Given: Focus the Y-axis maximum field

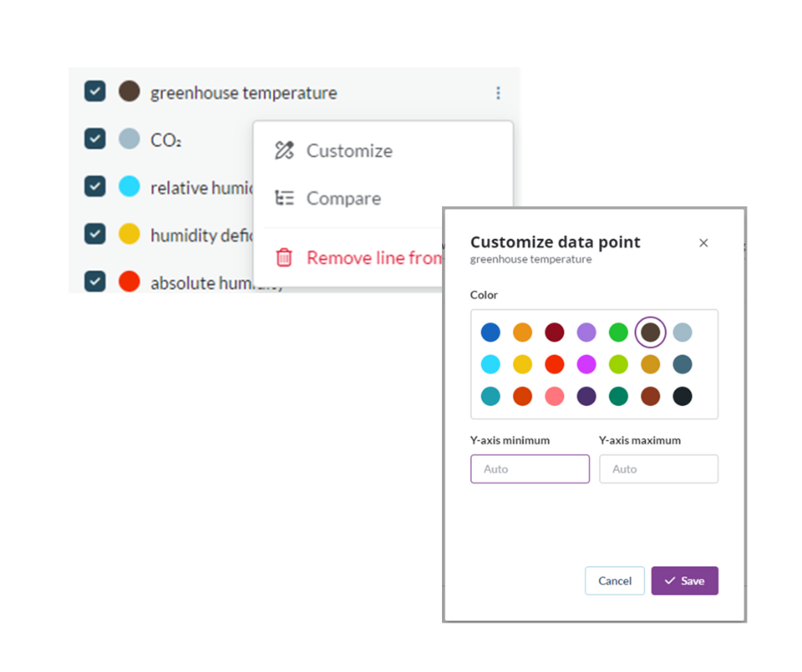Looking at the screenshot, I should pos(658,469).
